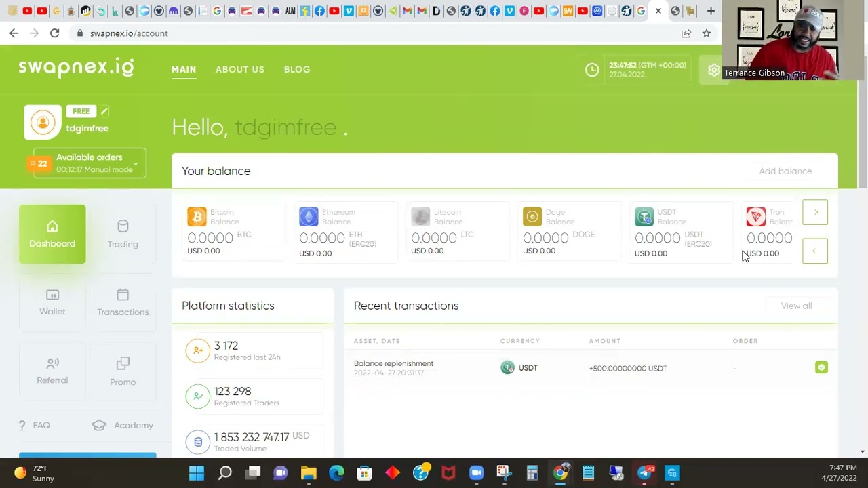Edit account plan with pencil icon
868x488 pixels.
104,111
